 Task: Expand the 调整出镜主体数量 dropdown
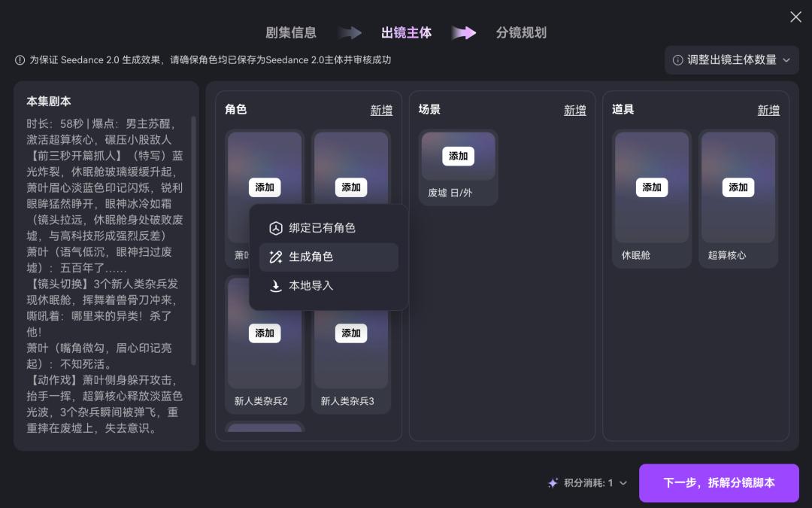(x=786, y=60)
